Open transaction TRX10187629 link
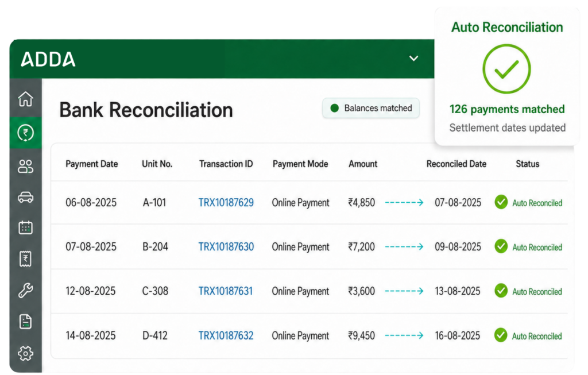 tap(226, 203)
